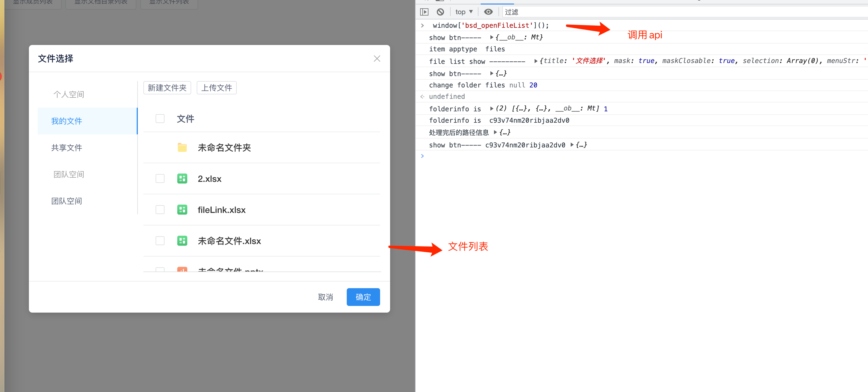Switch to 共享文件 in the sidebar
The width and height of the screenshot is (868, 392).
(66, 147)
